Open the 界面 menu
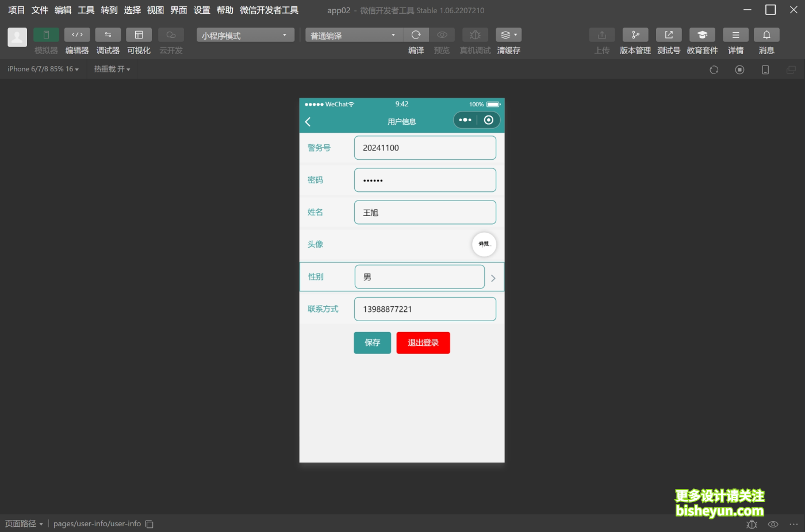Viewport: 805px width, 532px height. click(179, 10)
